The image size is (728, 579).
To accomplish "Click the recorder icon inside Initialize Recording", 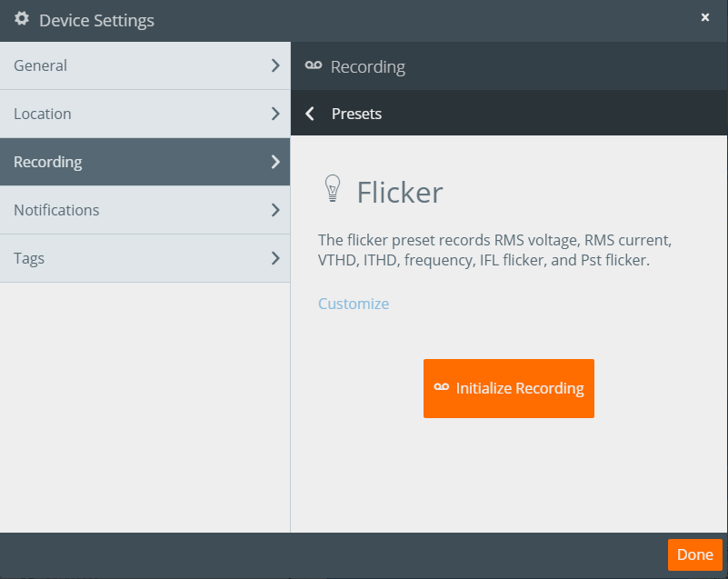I will pos(440,388).
